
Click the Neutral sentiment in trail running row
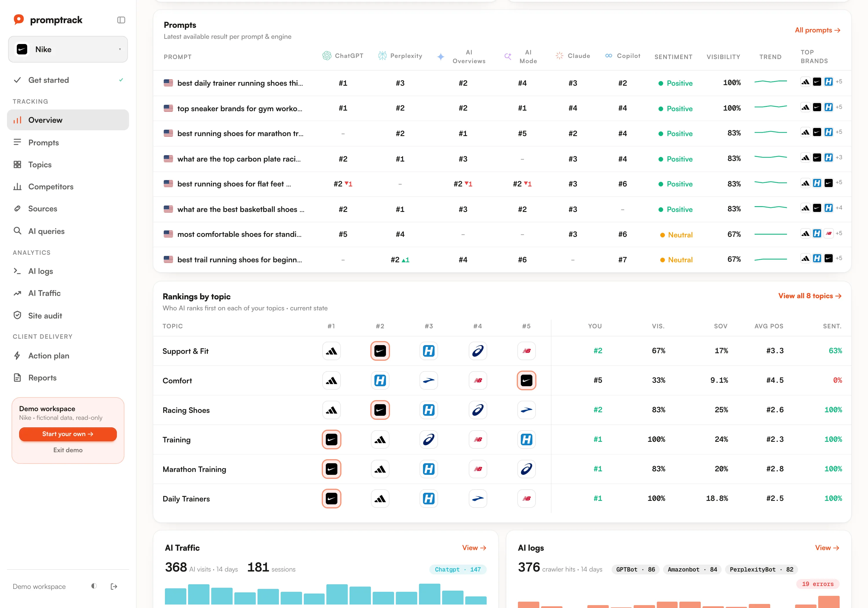[x=676, y=260]
